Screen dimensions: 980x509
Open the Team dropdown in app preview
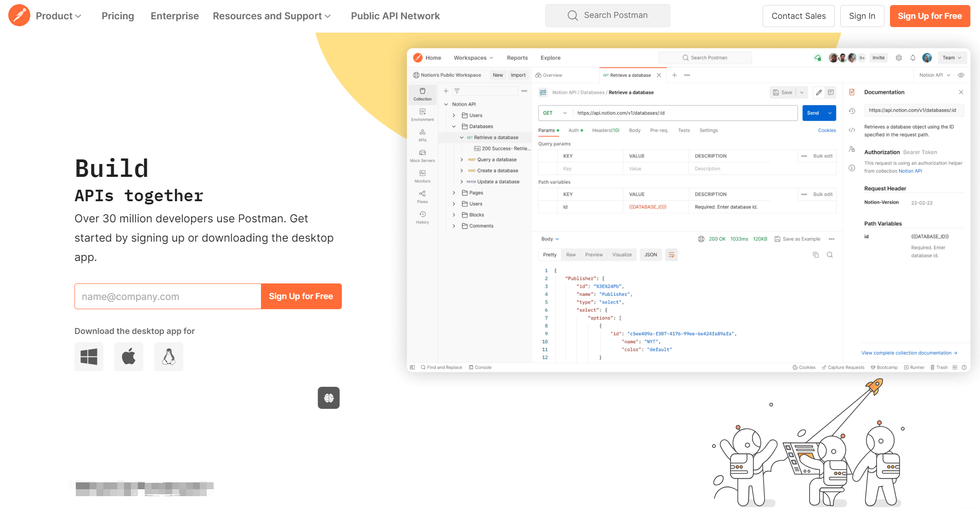pos(952,58)
